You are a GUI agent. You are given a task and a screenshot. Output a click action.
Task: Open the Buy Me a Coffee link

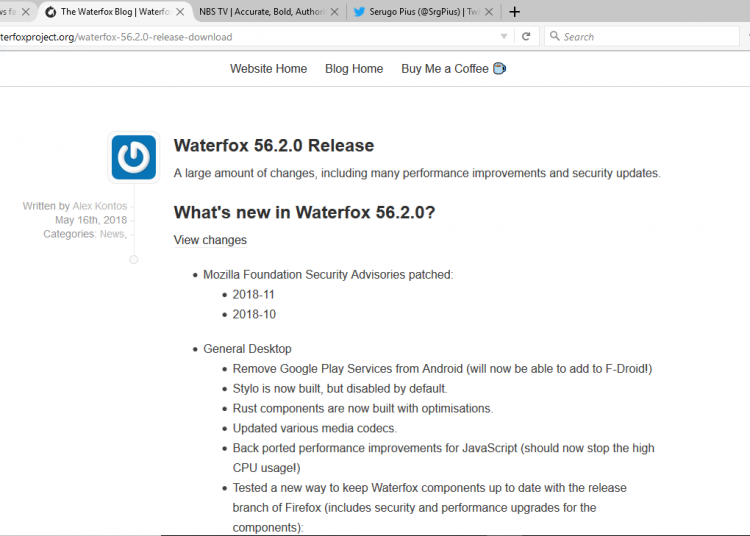pyautogui.click(x=445, y=69)
